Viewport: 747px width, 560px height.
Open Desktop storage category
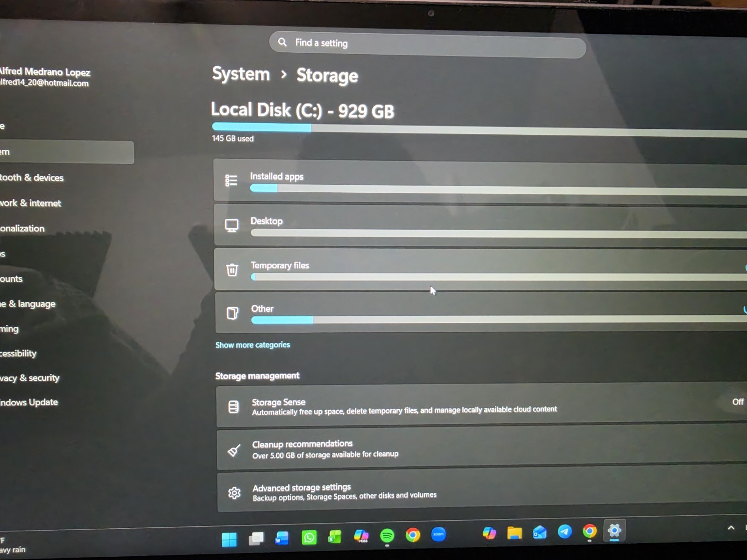(x=480, y=226)
